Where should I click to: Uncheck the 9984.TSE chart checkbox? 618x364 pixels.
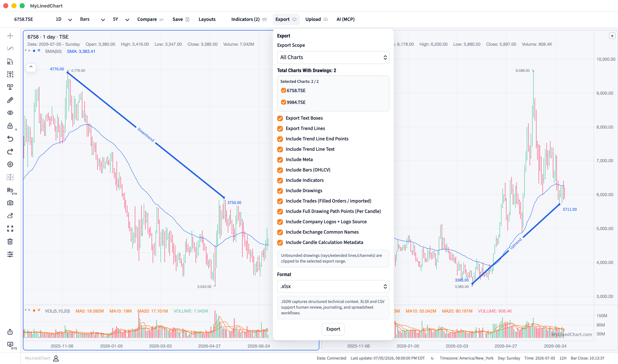283,102
